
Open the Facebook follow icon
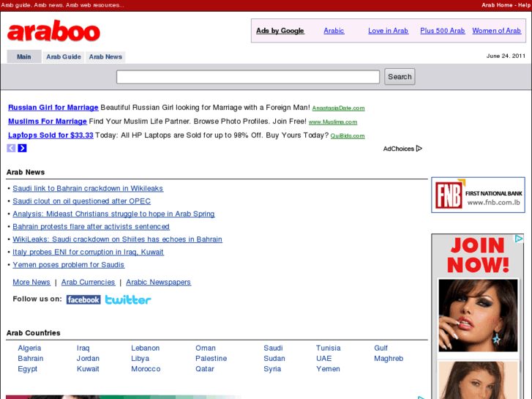[83, 299]
